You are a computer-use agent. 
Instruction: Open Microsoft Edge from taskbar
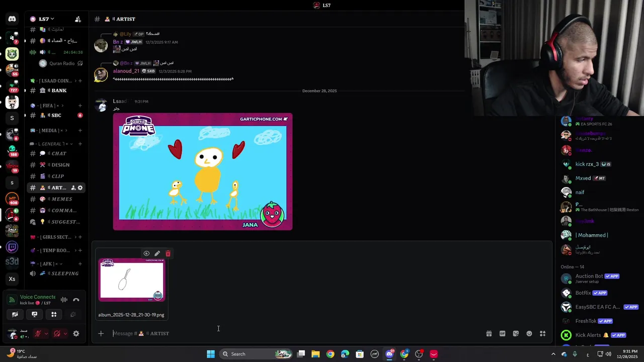[x=345, y=354]
